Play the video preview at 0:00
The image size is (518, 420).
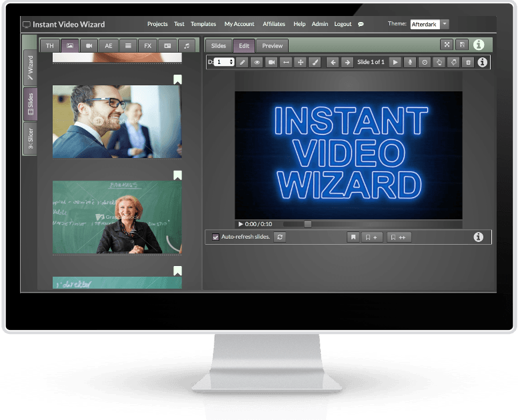(241, 224)
